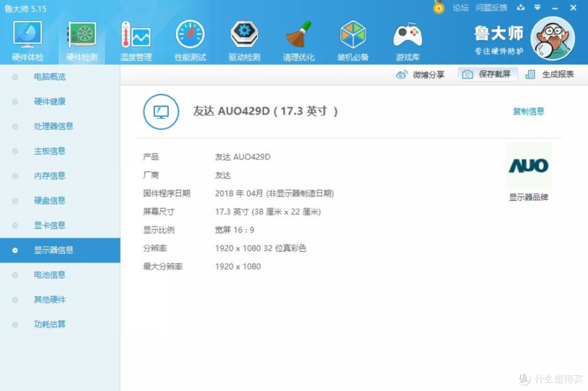Image resolution: width=588 pixels, height=391 pixels.
Task: Click radio bullet beside 硬件健康
Action: [x=15, y=102]
